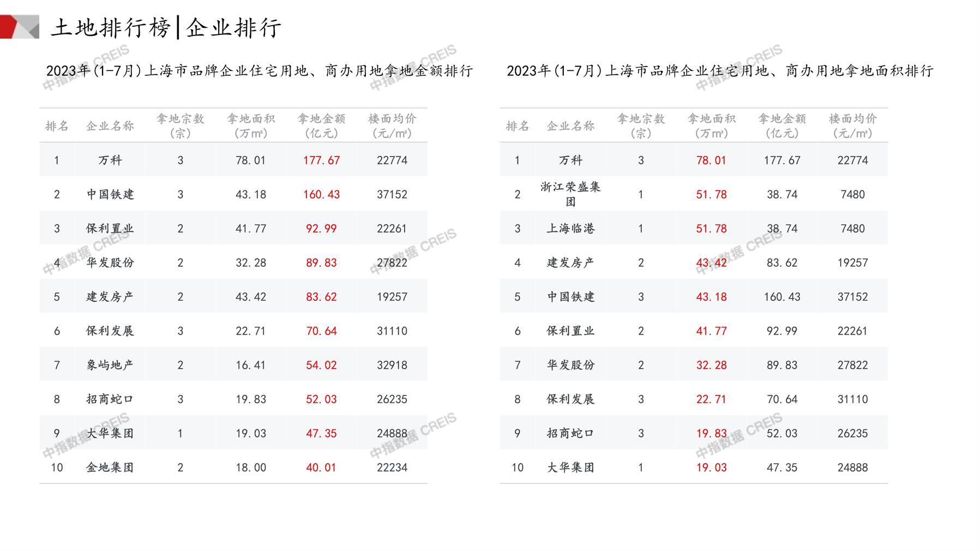This screenshot has width=980, height=551.
Task: Click red 51.78 area in 浙江荣盛集团 row
Action: coord(711,194)
